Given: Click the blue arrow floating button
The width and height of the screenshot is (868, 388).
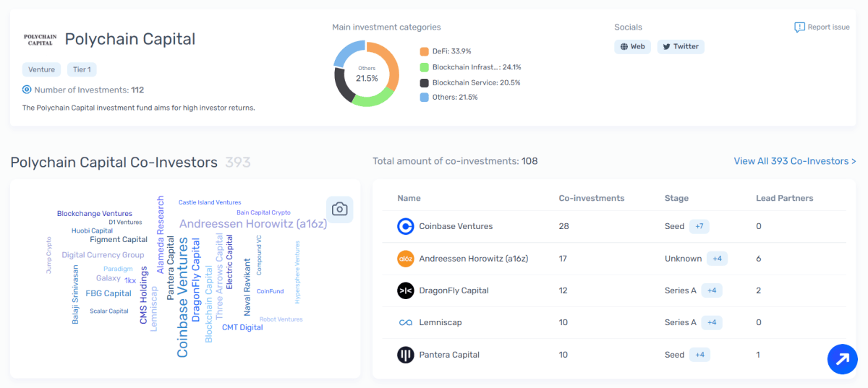Looking at the screenshot, I should (843, 359).
